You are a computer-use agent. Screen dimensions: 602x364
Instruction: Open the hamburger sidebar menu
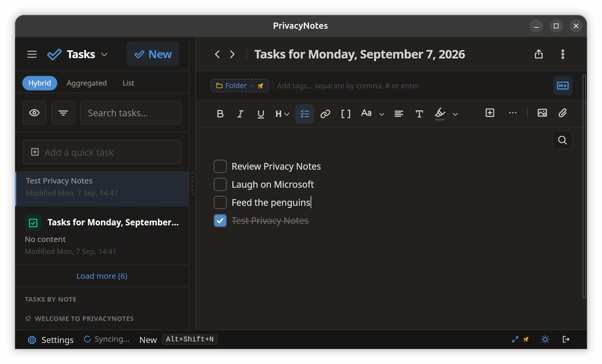(32, 54)
